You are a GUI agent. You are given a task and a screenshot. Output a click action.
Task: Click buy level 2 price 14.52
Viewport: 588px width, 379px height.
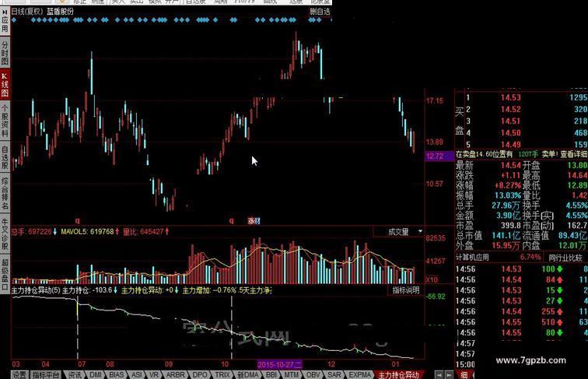click(x=511, y=109)
